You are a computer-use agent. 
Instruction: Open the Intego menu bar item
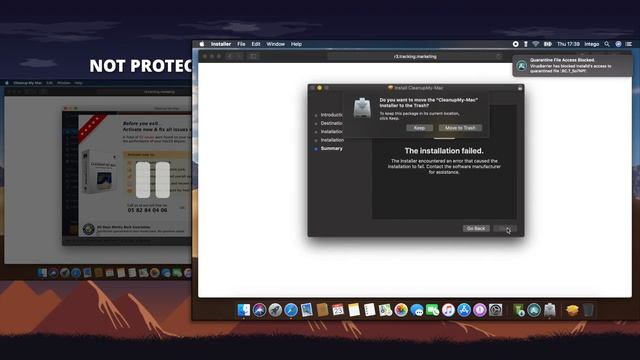coord(591,44)
